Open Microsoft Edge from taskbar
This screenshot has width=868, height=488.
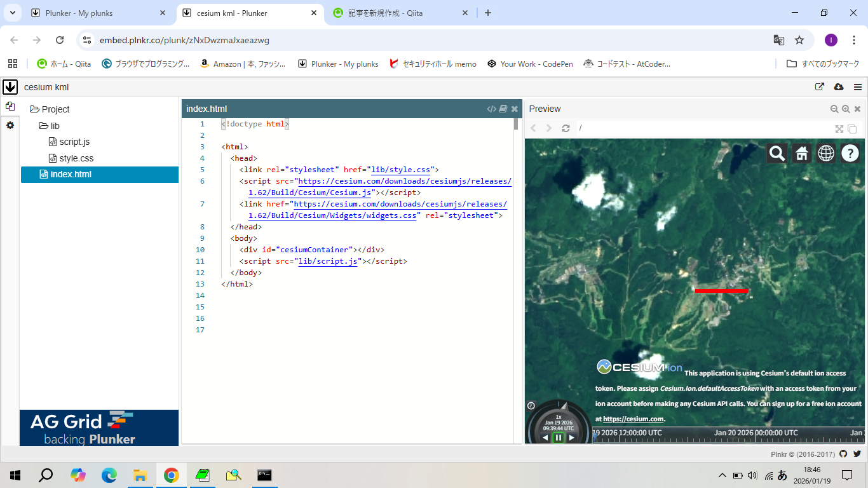pyautogui.click(x=109, y=475)
